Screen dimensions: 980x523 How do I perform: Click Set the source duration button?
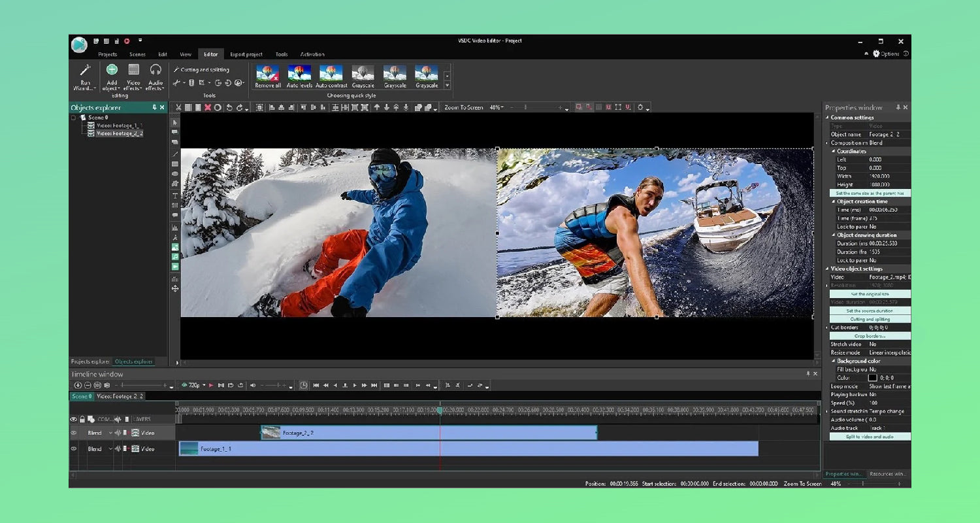tap(870, 311)
